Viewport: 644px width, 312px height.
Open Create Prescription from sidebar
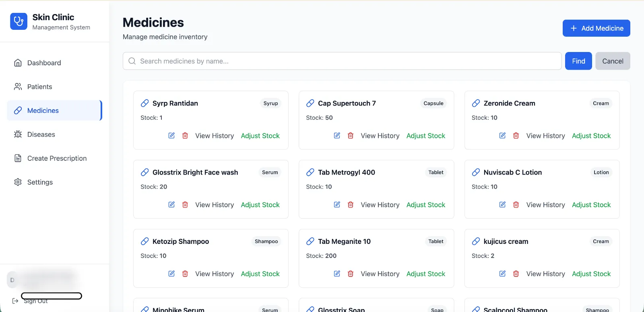[57, 158]
